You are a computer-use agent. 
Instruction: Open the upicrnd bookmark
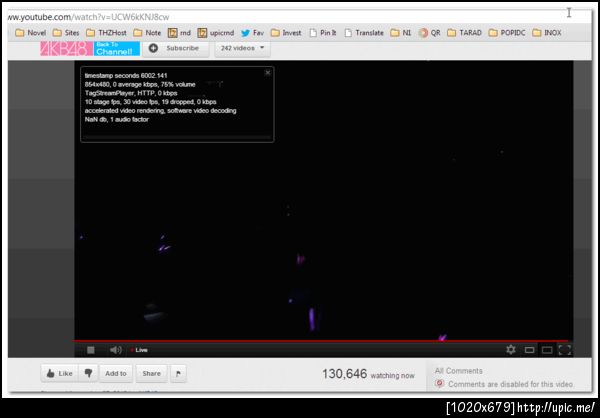pos(215,33)
